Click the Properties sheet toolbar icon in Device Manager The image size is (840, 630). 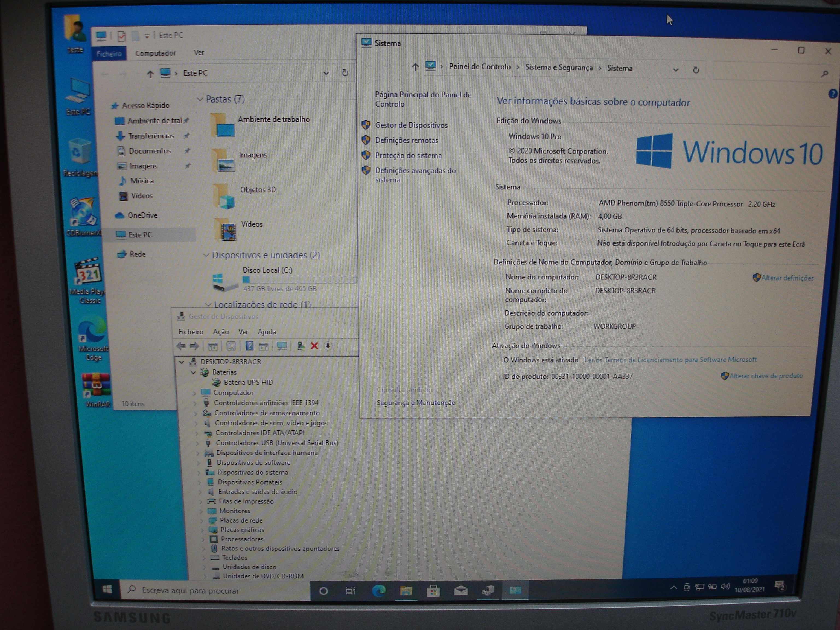pyautogui.click(x=231, y=346)
